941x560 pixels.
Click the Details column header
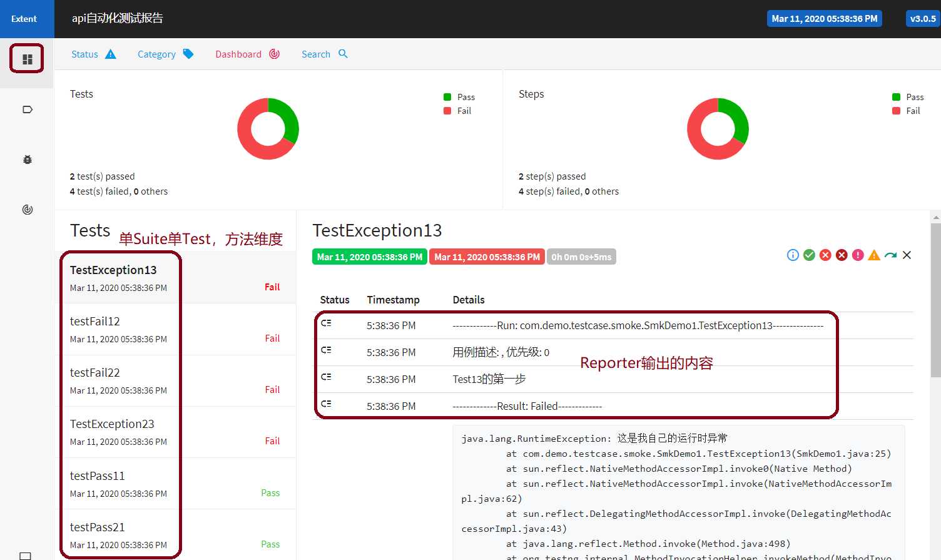click(x=469, y=300)
